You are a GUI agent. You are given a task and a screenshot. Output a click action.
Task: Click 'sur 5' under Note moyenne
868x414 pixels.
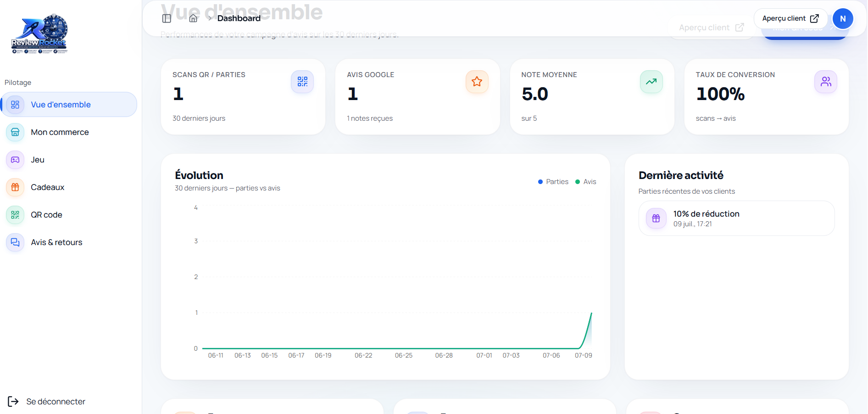529,118
